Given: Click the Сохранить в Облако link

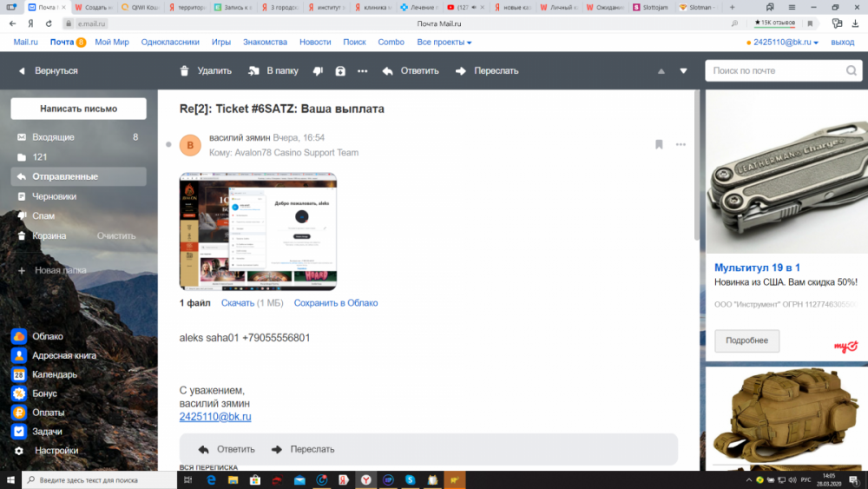Looking at the screenshot, I should [335, 303].
